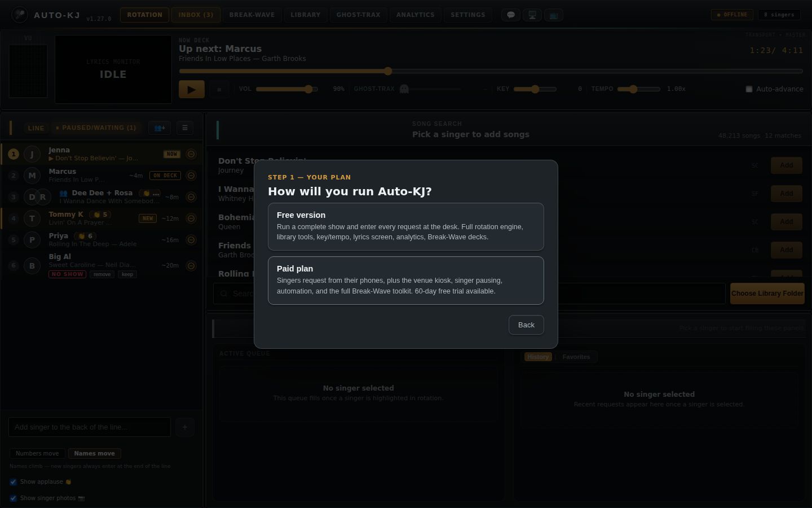Screen dimensions: 812x508
Task: Choose the Free version option
Action: point(406,226)
